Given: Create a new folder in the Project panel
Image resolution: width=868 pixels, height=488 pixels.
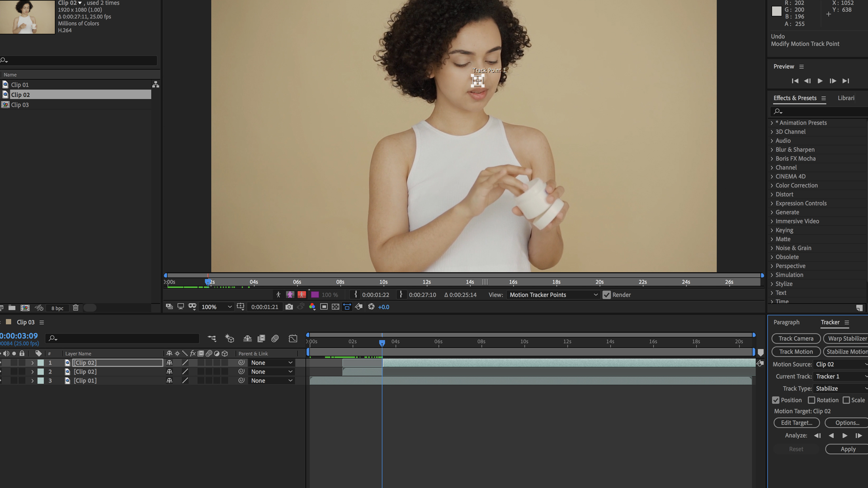Looking at the screenshot, I should (12, 308).
